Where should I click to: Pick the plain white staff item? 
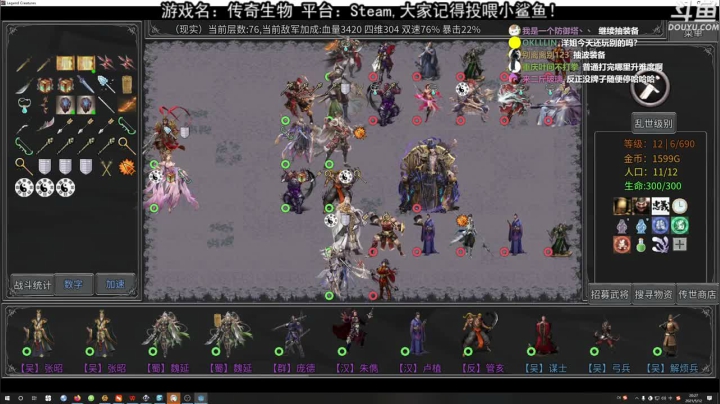point(106,105)
